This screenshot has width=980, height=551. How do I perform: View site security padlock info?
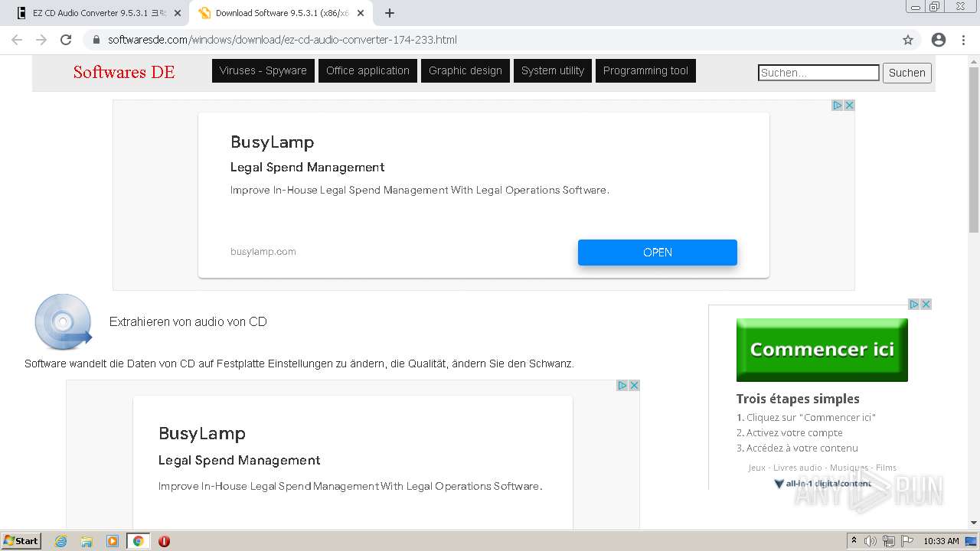[x=96, y=40]
